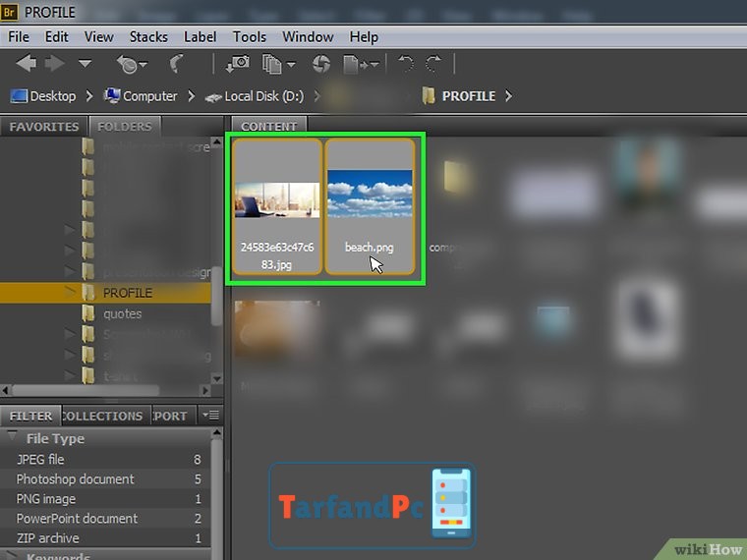Screen dimensions: 747x560
Task: Open the Tools menu
Action: (x=249, y=37)
